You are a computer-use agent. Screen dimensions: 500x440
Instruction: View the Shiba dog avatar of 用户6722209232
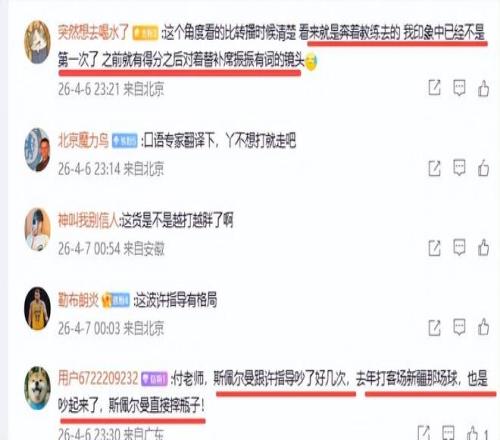pos(37,388)
